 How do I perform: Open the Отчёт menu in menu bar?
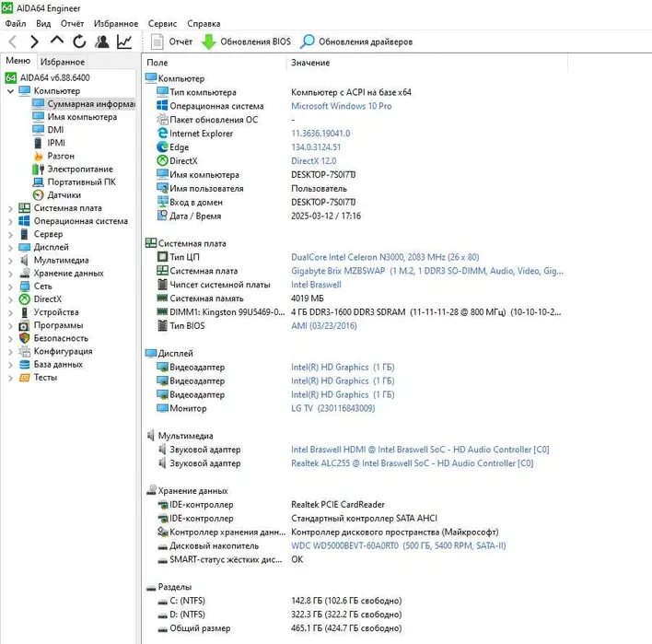tap(73, 24)
